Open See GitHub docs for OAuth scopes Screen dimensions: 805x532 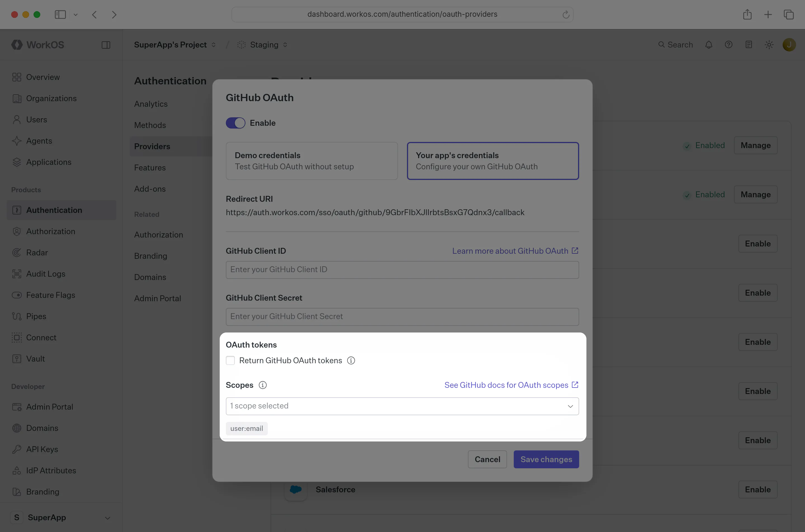pyautogui.click(x=512, y=385)
